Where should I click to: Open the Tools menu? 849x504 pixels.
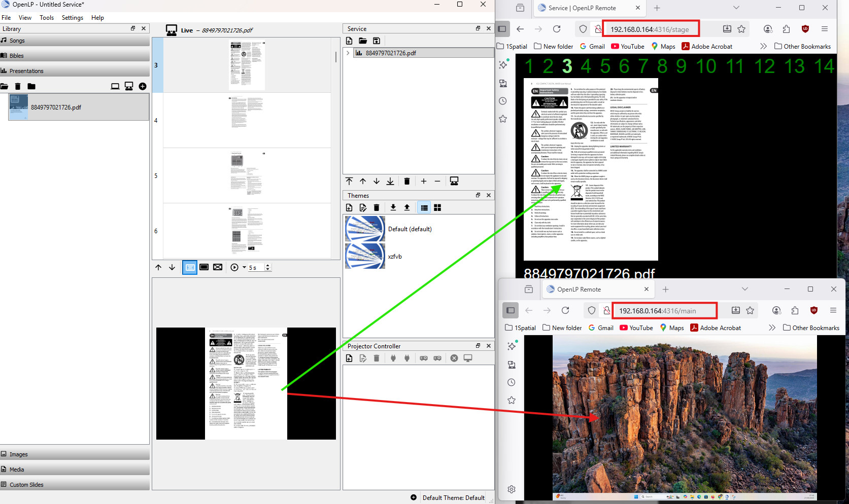tap(47, 18)
